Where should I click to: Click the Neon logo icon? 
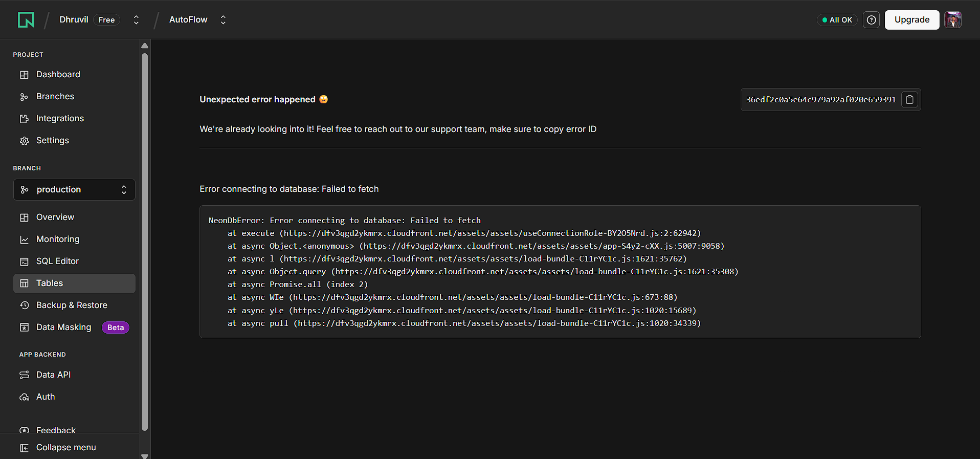tap(26, 20)
